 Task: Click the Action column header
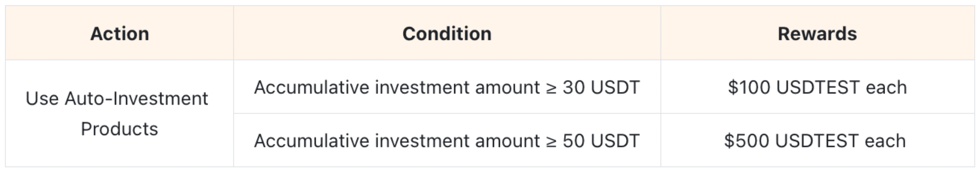(120, 34)
